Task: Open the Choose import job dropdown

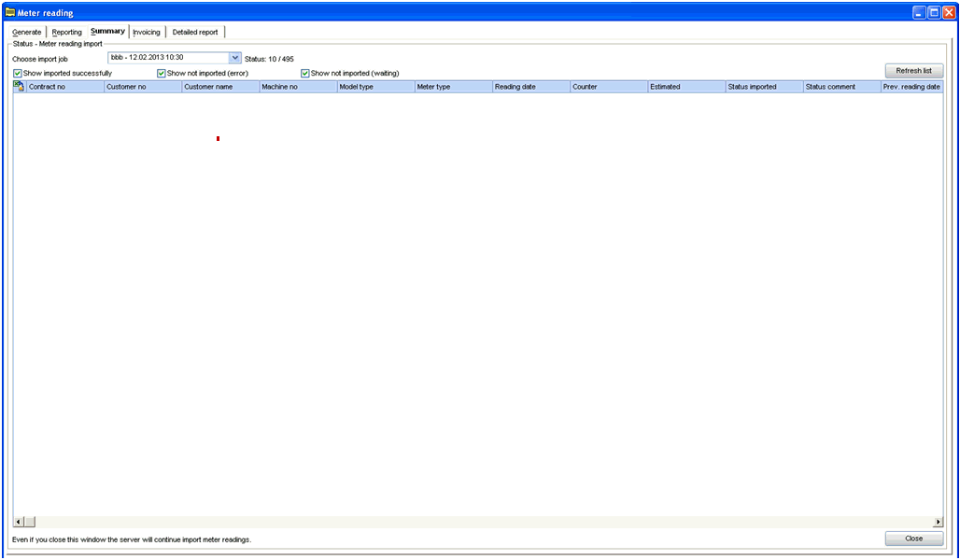Action: (x=235, y=58)
